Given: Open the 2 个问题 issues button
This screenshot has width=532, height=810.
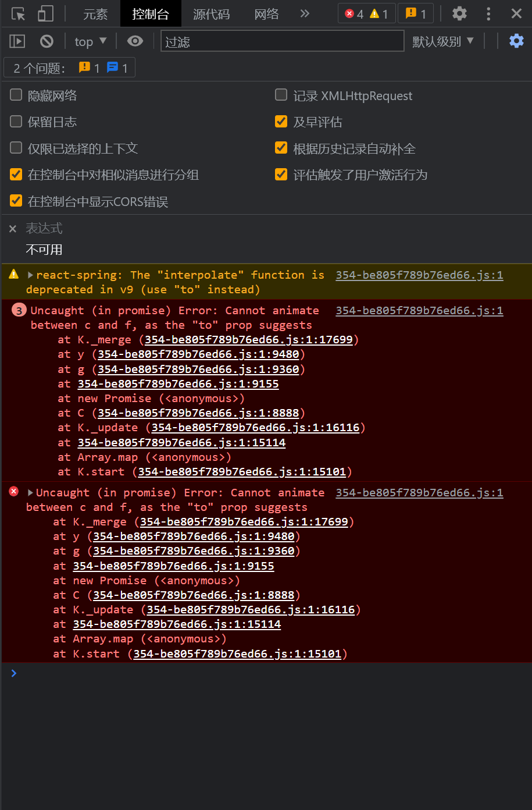Looking at the screenshot, I should point(70,68).
